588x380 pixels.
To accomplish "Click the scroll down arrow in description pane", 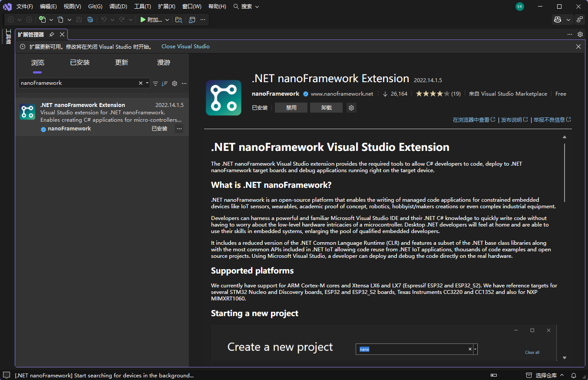I will pos(565,358).
